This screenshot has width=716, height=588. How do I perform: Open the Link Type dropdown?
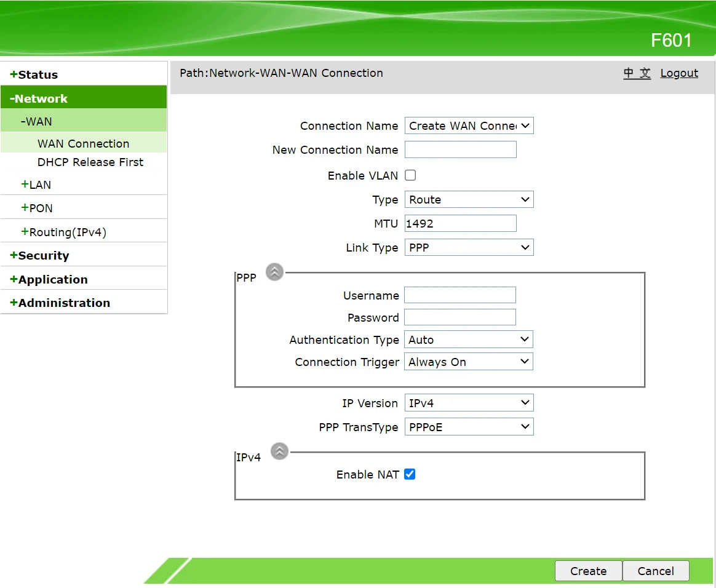click(469, 248)
